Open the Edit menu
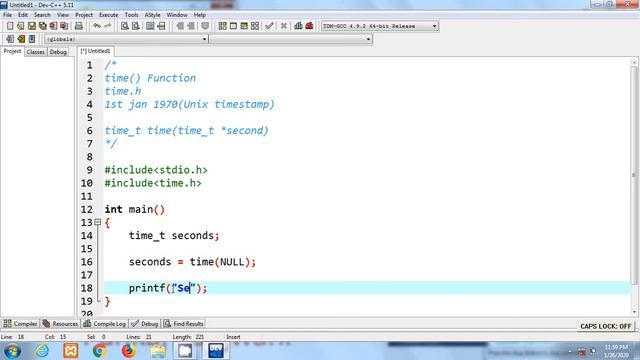640x360 pixels. point(23,15)
